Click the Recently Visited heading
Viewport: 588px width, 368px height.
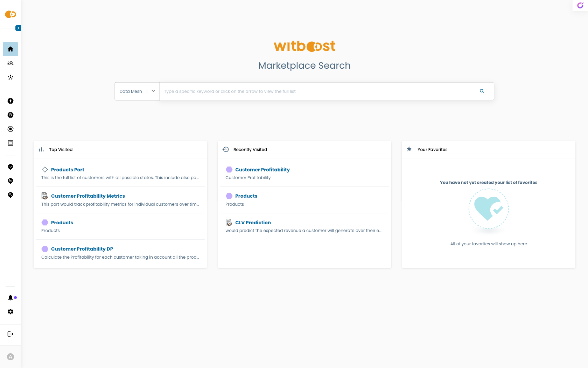pyautogui.click(x=250, y=150)
